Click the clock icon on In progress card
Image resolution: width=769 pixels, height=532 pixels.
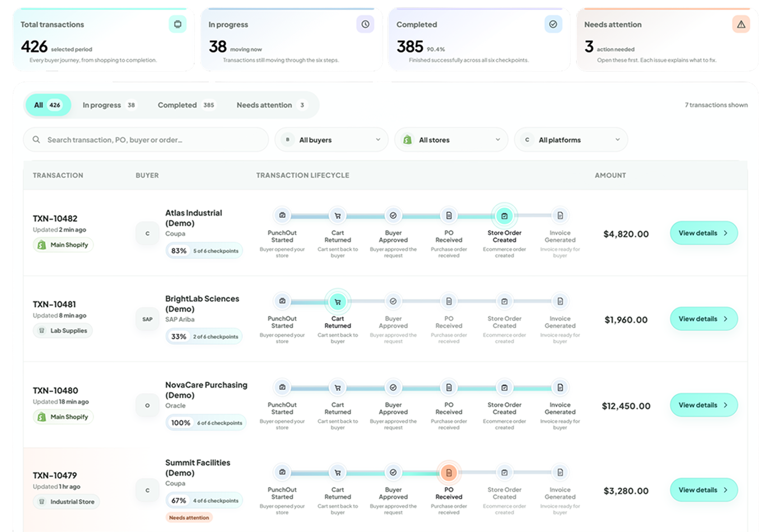pyautogui.click(x=365, y=24)
